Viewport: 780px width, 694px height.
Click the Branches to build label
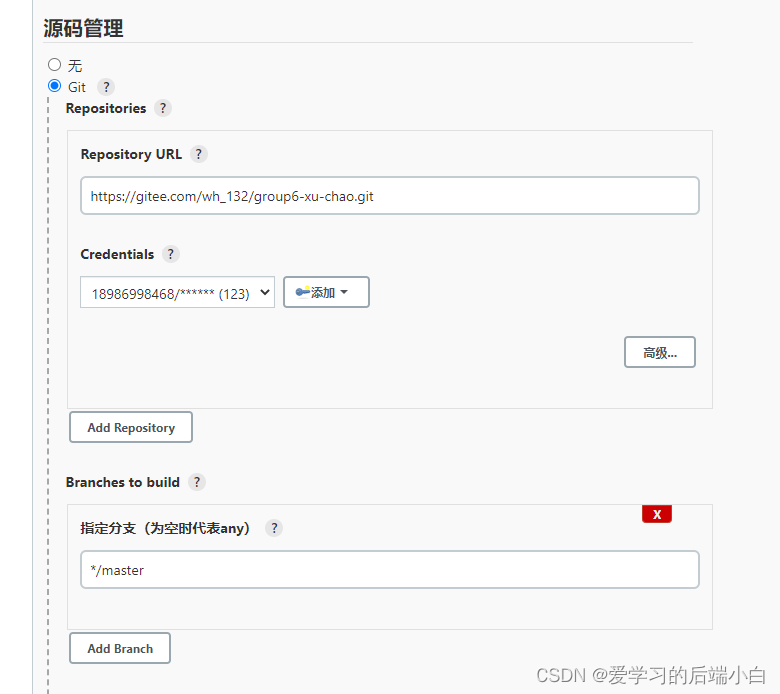pyautogui.click(x=122, y=482)
